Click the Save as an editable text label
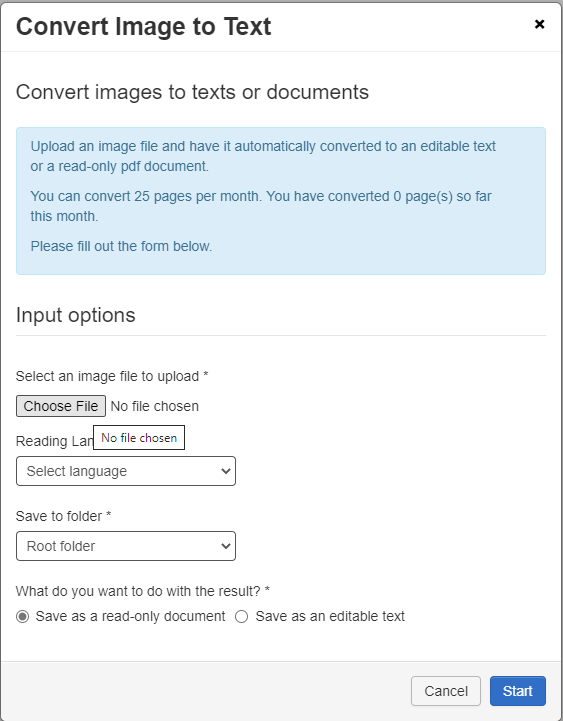 [330, 616]
